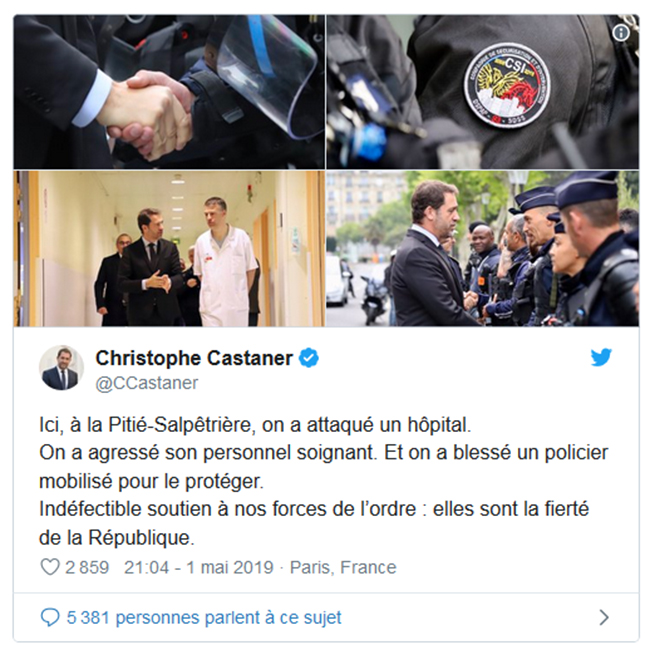Open the photo of police officers lineup
The width and height of the screenshot is (650, 645).
(483, 248)
